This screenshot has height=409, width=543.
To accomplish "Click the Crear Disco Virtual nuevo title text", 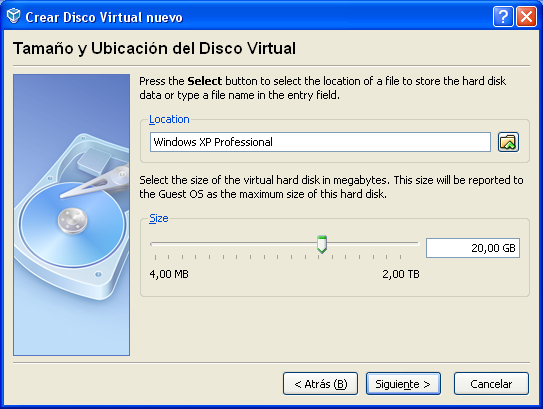I will 104,17.
